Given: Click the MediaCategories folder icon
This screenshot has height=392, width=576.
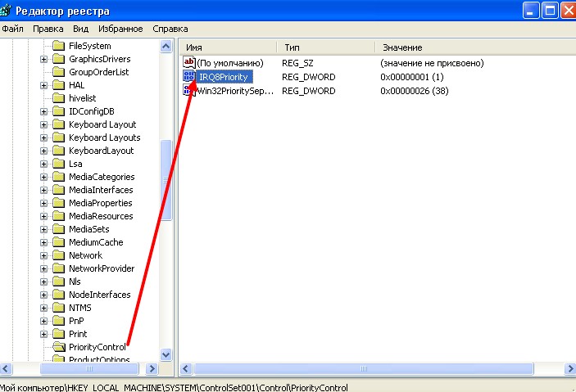Looking at the screenshot, I should [x=58, y=177].
